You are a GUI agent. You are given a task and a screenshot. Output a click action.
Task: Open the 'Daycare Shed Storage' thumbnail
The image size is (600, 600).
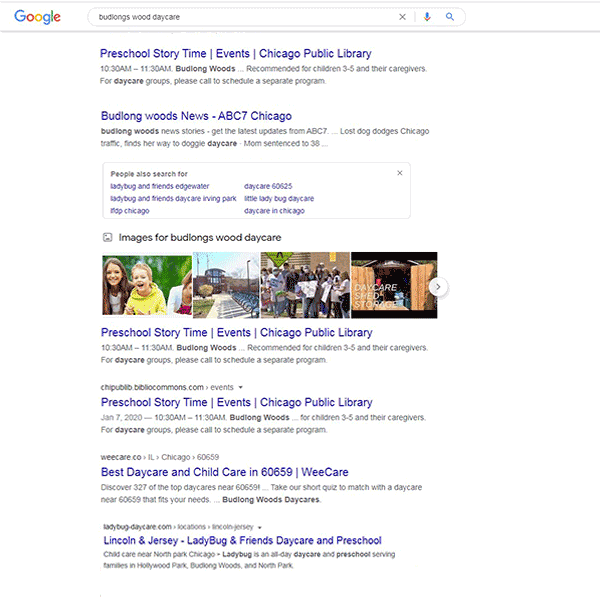click(394, 285)
